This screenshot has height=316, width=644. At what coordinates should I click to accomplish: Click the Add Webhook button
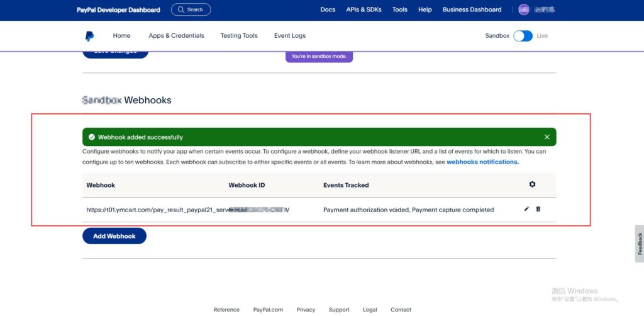pos(114,236)
